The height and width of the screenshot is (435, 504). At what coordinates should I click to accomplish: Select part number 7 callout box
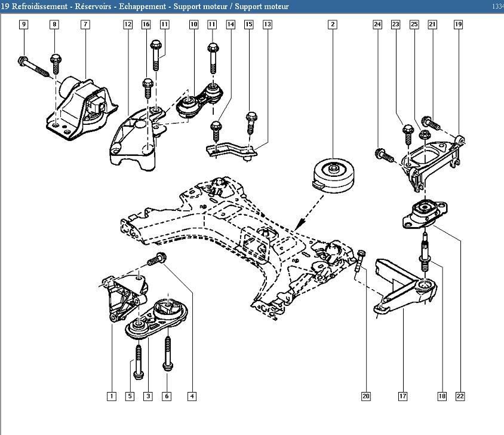pos(85,24)
